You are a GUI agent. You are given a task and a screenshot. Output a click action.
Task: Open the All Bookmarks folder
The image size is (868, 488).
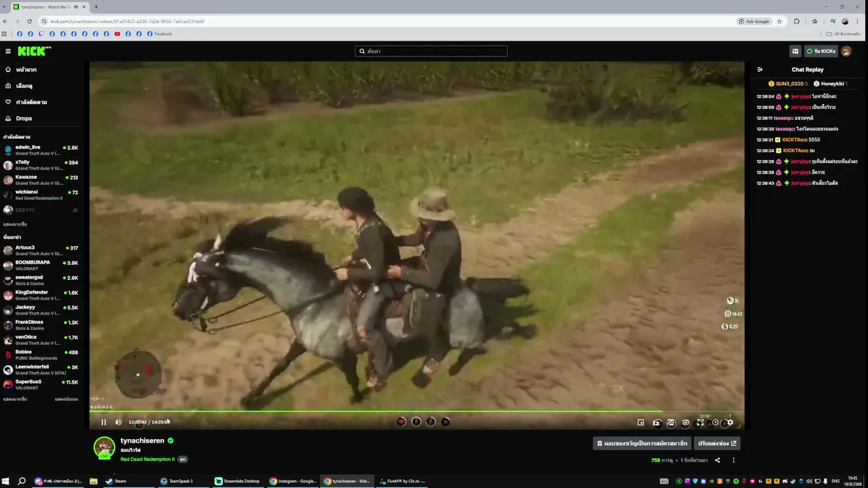(844, 34)
